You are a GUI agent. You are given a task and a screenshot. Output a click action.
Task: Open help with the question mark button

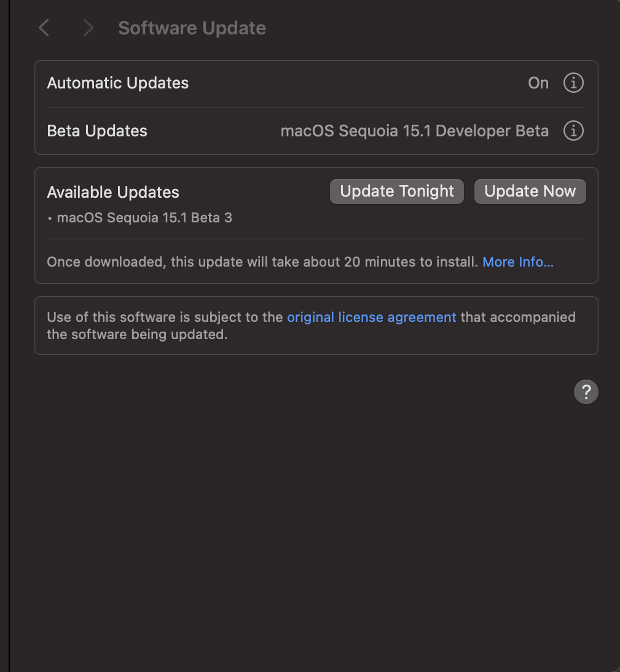586,392
